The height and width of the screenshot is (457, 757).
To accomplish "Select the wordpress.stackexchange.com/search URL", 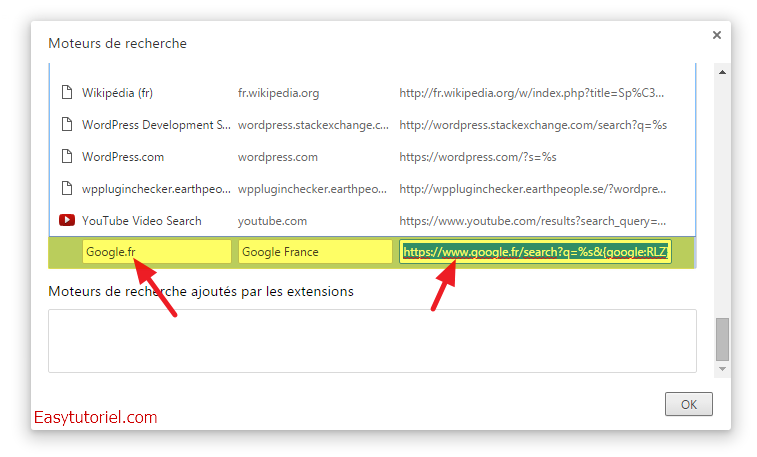I will tap(533, 125).
